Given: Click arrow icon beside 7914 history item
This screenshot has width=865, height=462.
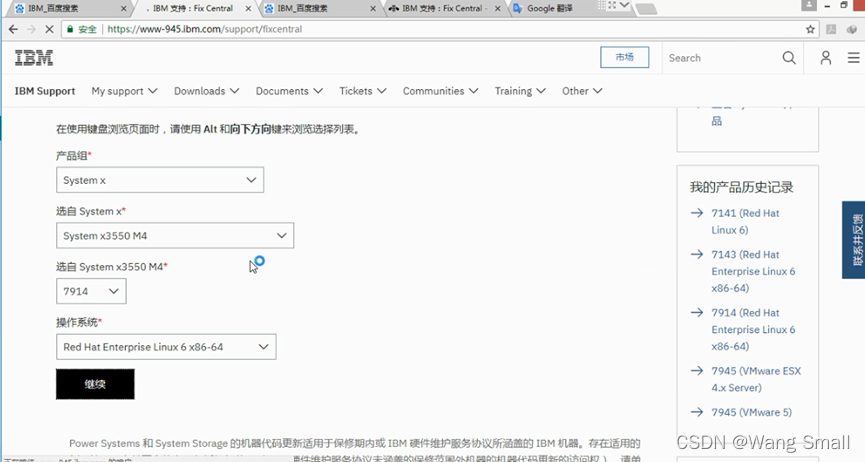Looking at the screenshot, I should click(x=697, y=312).
